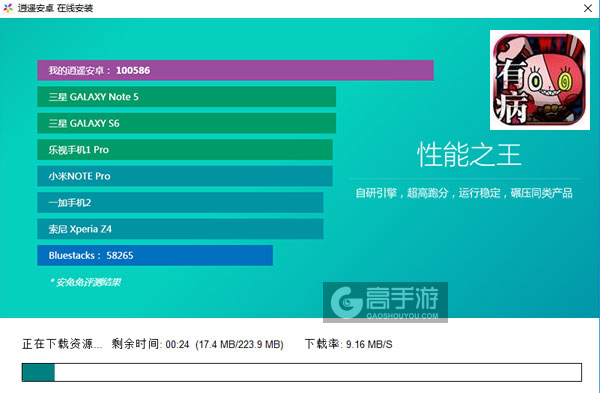
Task: Click the 性能之王 heading
Action: point(469,155)
